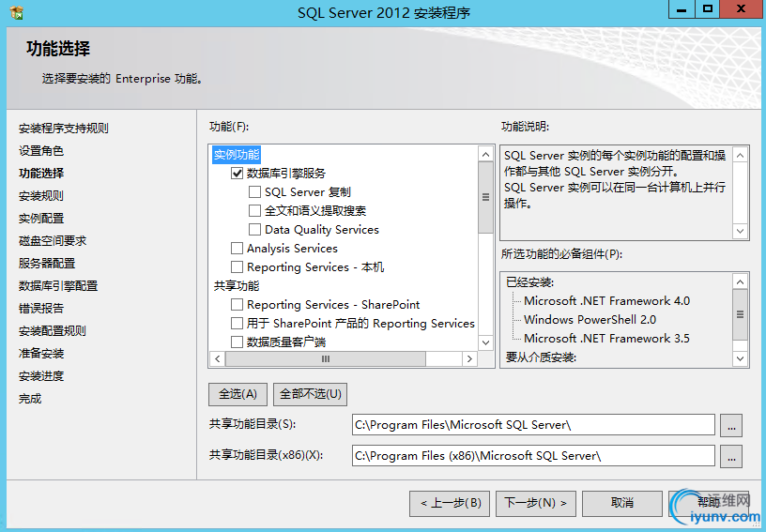Click the feature list scroll right arrow
The image size is (766, 532).
click(x=469, y=358)
